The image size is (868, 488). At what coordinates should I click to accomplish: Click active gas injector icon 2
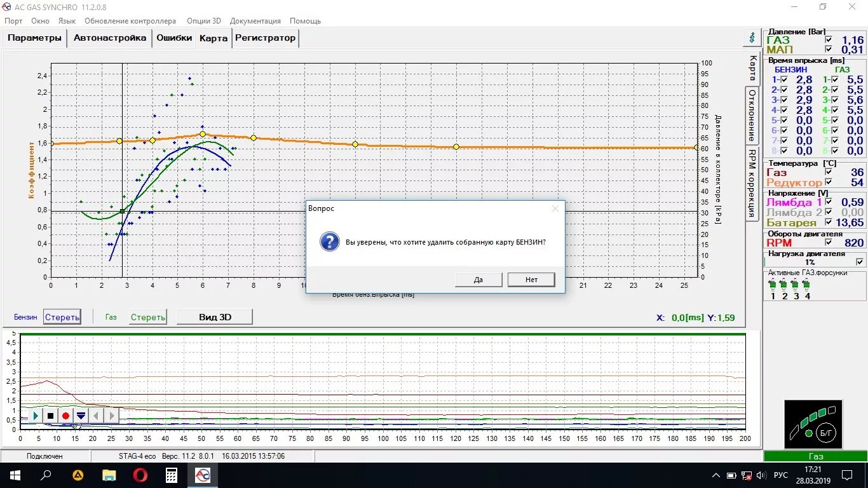click(784, 285)
